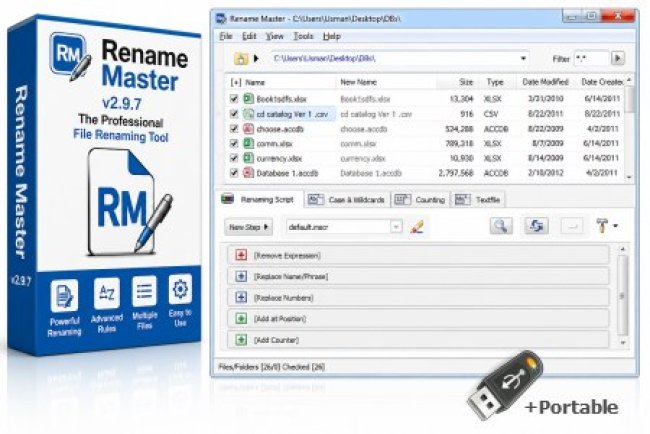Open the Edit menu

[249, 36]
